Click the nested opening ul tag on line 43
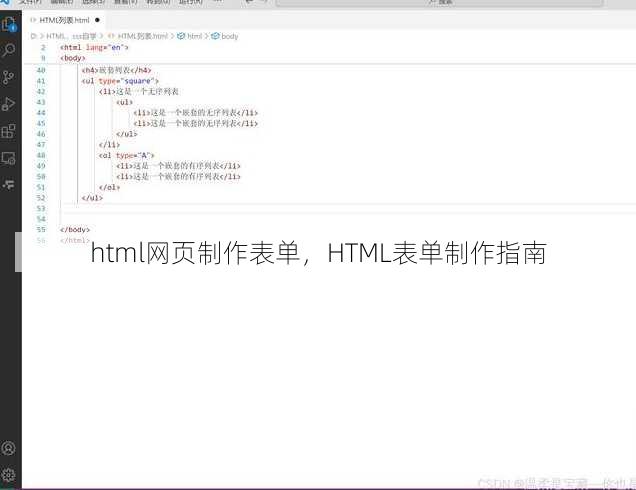Viewport: 636px width, 490px height. click(125, 102)
